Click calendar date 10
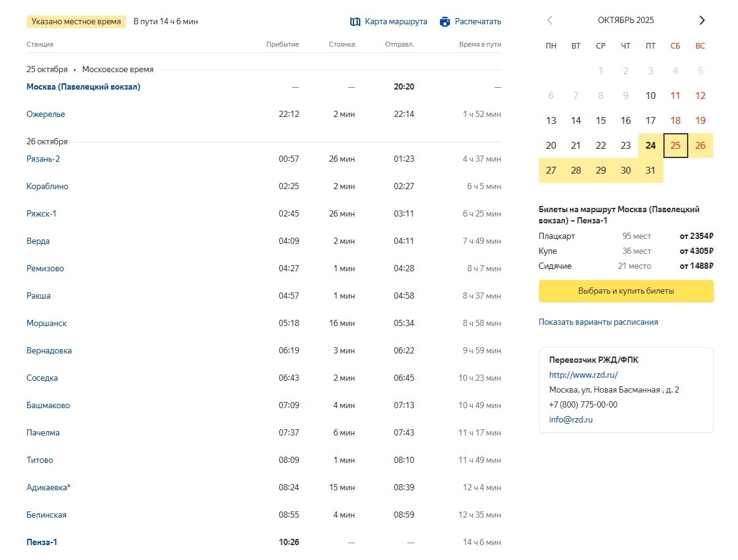The image size is (738, 560). 650,96
